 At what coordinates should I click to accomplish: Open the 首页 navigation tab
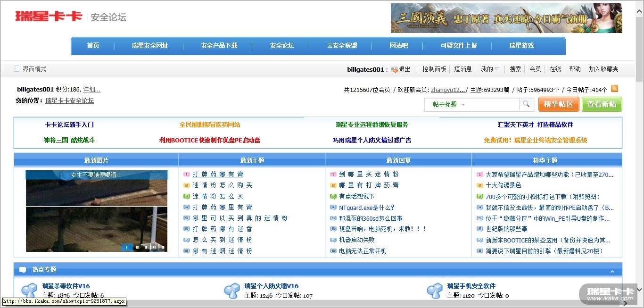click(x=93, y=46)
